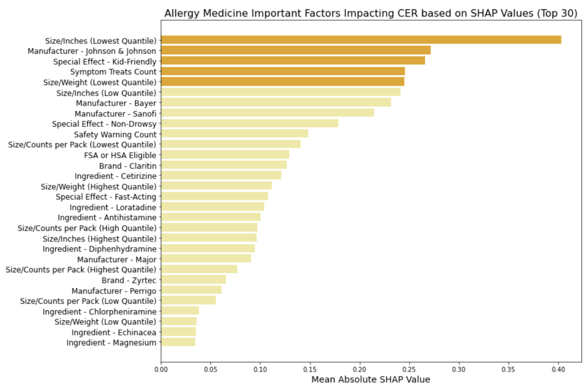Click the Ingredient - Loratadine bar
Screen dimensions: 588x390
click(212, 207)
